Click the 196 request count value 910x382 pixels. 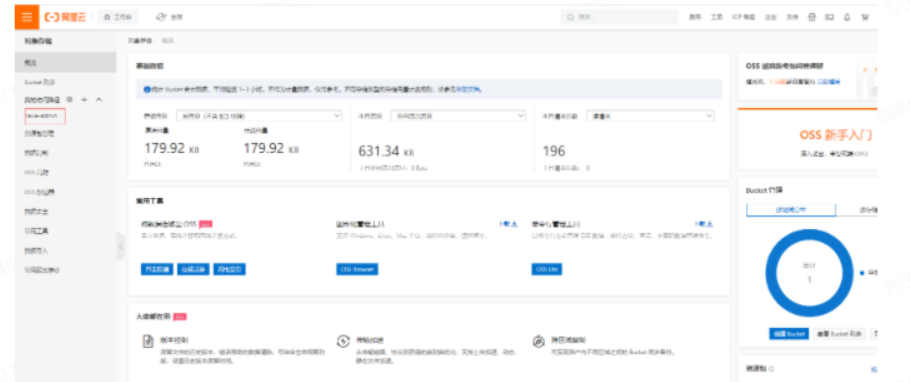coord(554,152)
